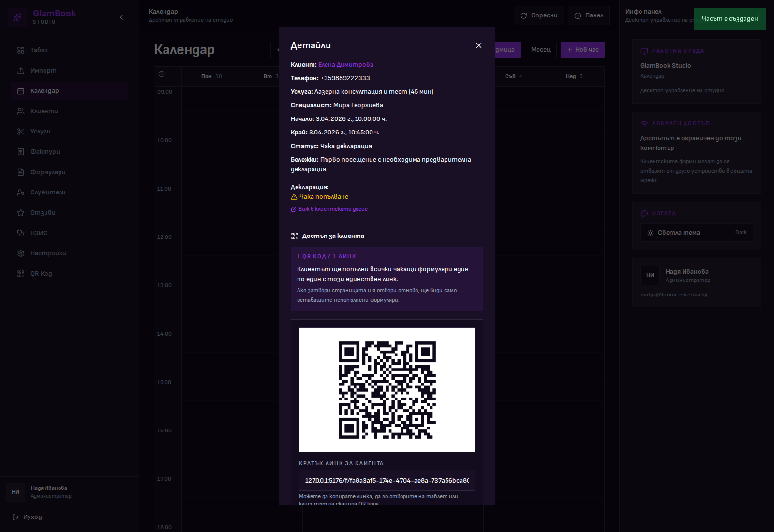Collapse the sidebar with chevron button

coord(121,17)
